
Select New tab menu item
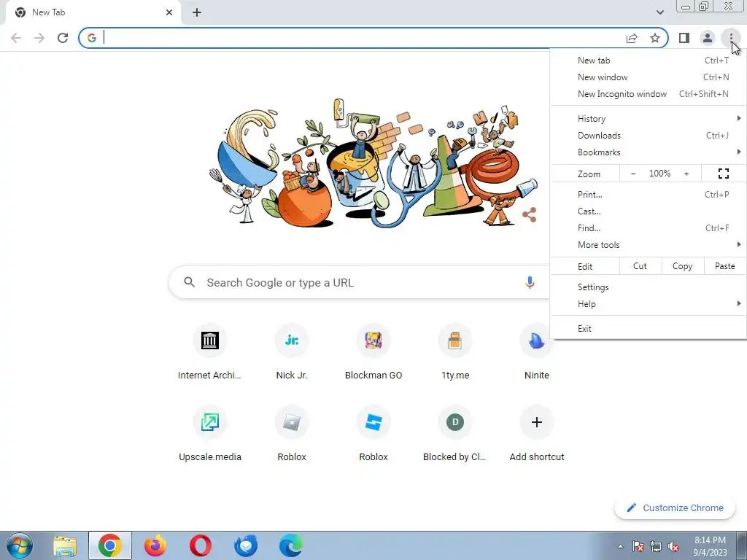[x=649, y=61]
